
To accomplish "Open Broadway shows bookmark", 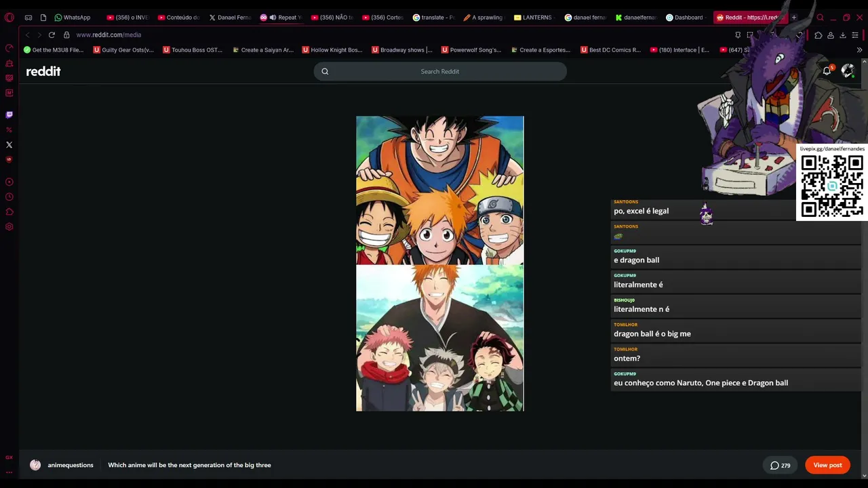I will click(x=402, y=49).
